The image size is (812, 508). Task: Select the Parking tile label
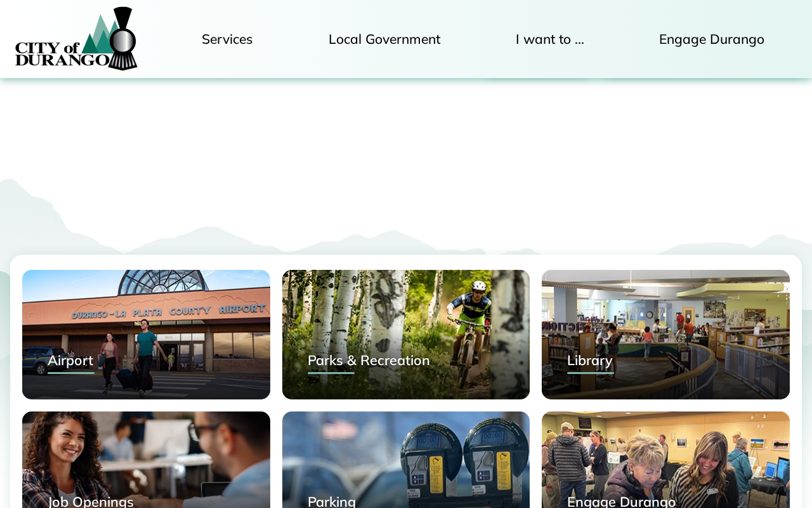pyautogui.click(x=332, y=501)
